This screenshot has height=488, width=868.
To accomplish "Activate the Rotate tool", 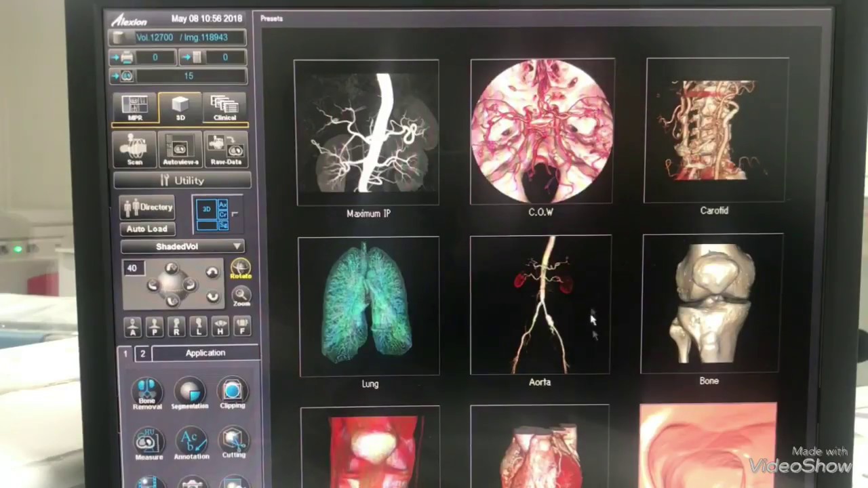I will 241,269.
